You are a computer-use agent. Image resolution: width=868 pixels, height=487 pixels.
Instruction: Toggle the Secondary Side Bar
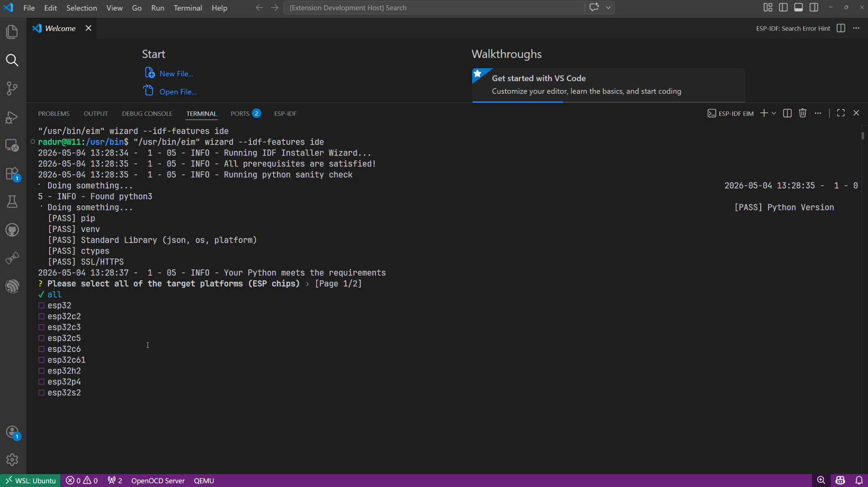pos(814,8)
